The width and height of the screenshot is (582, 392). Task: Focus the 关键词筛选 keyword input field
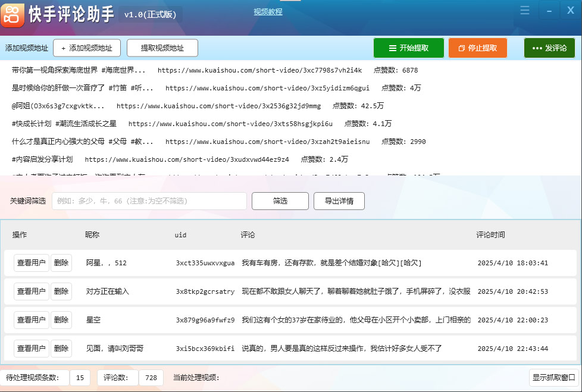click(x=149, y=201)
